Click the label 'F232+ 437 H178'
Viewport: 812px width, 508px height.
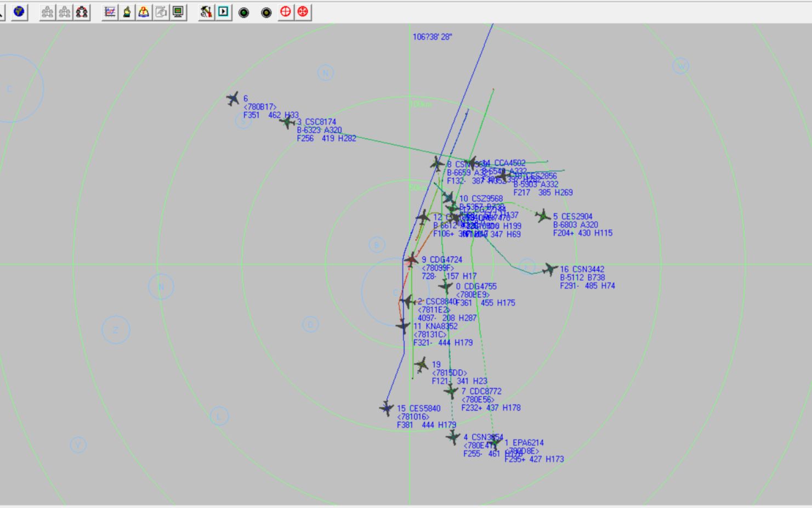click(491, 408)
